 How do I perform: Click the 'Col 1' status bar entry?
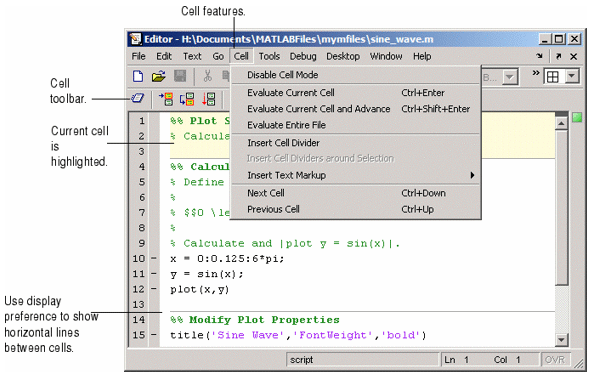click(507, 360)
